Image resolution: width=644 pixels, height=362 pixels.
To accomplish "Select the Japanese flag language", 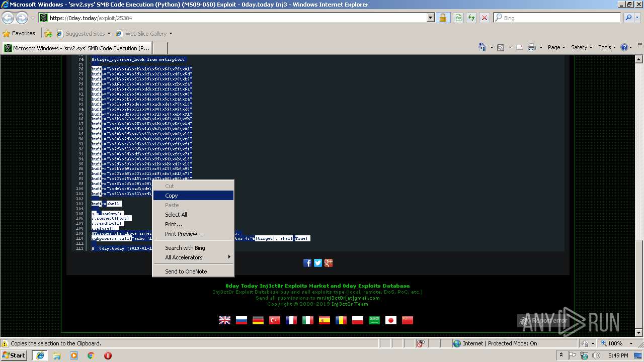I will 391,320.
